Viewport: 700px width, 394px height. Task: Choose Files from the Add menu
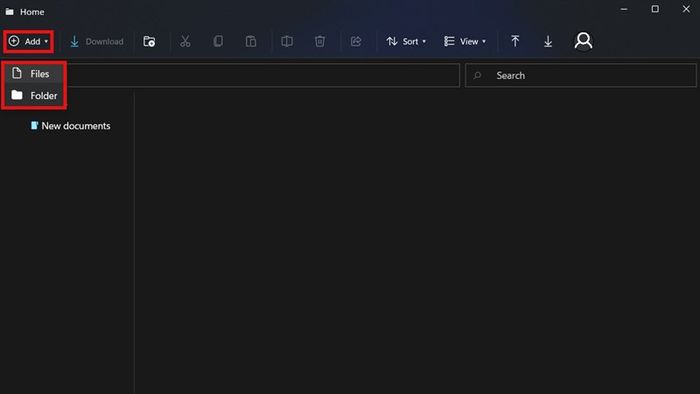(x=34, y=74)
